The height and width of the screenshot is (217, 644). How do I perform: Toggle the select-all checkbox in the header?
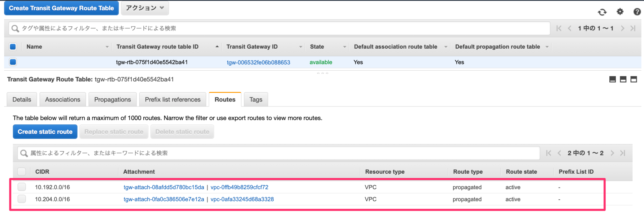click(13, 46)
